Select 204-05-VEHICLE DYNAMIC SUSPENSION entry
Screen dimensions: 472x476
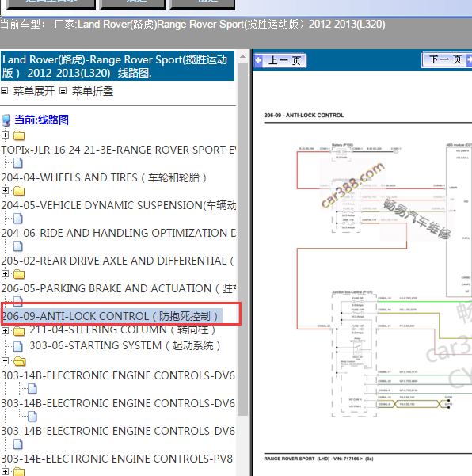tap(118, 205)
